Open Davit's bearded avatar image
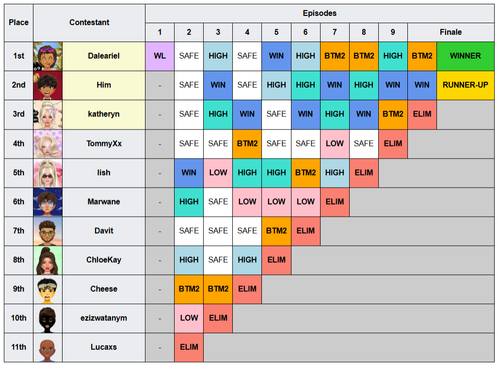 pyautogui.click(x=48, y=231)
